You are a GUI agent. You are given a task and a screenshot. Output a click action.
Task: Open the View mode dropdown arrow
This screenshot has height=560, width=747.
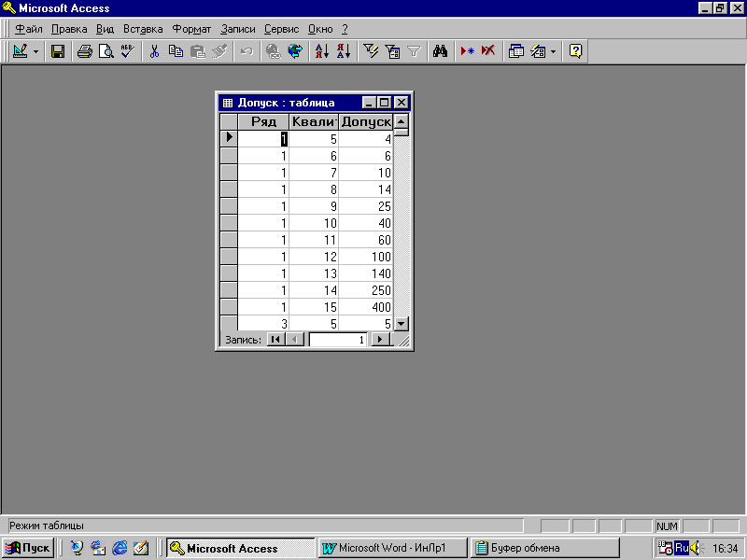pyautogui.click(x=35, y=51)
